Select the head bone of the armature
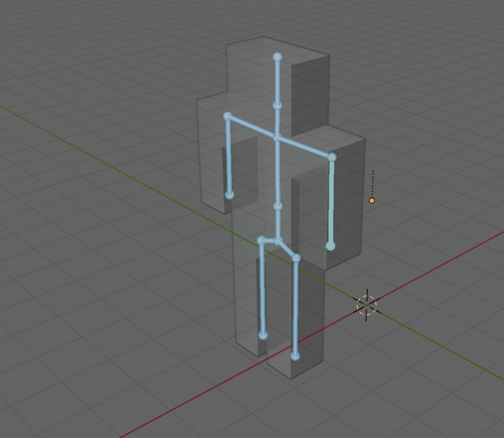 point(277,81)
